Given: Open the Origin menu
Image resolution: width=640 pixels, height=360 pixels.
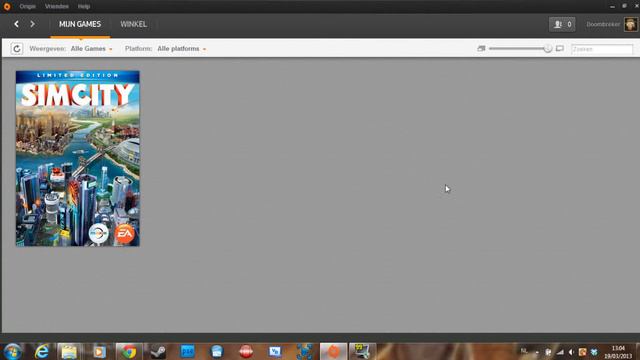Looking at the screenshot, I should [27, 7].
